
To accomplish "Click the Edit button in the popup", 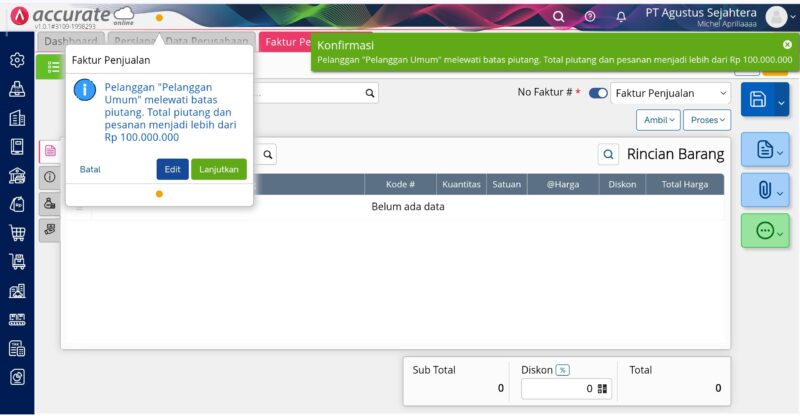I will [172, 169].
